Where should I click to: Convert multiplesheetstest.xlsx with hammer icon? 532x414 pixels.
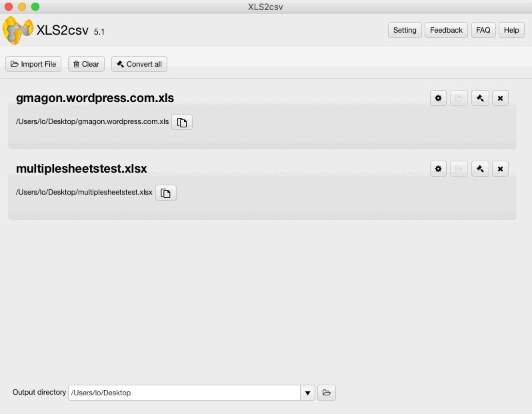pyautogui.click(x=480, y=169)
